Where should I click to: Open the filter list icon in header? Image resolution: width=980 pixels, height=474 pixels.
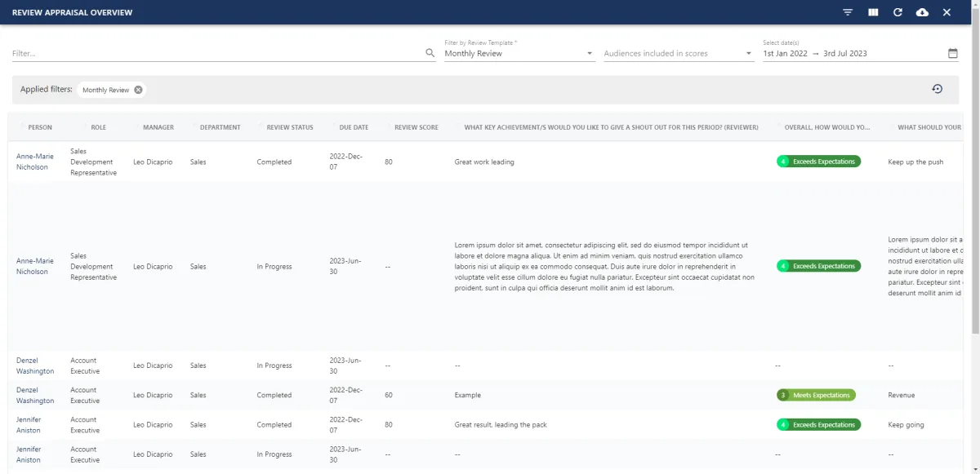pyautogui.click(x=848, y=12)
